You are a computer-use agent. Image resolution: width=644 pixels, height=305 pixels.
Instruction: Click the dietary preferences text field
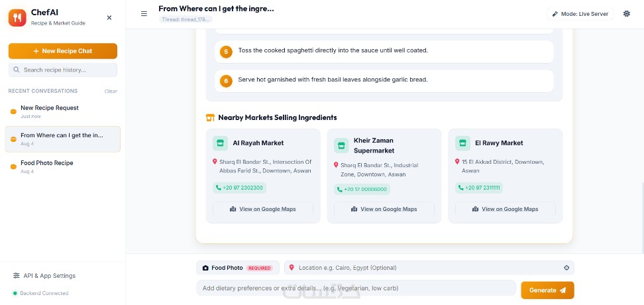coord(356,288)
